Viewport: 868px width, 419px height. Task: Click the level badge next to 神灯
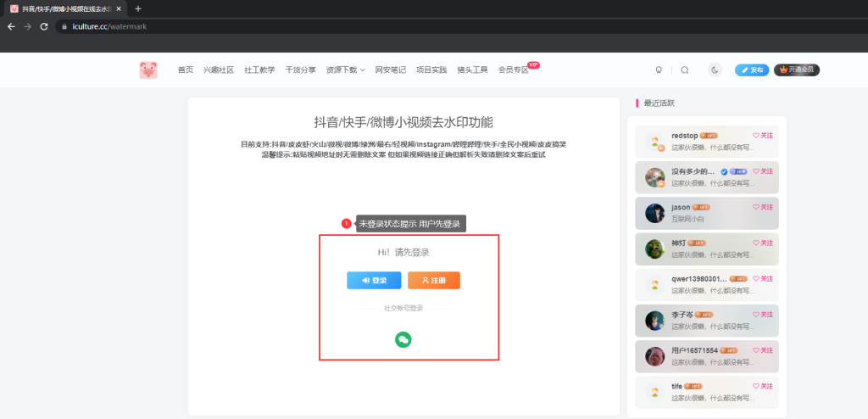pos(697,243)
